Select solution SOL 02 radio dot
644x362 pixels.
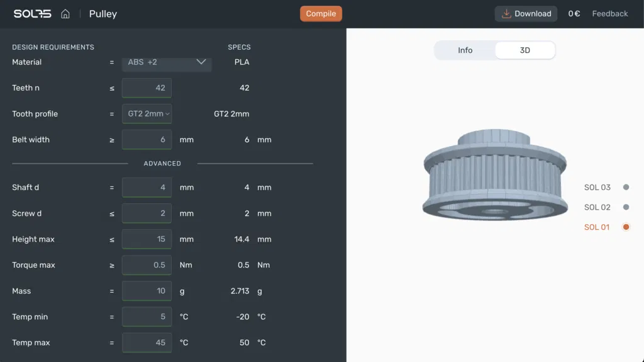pyautogui.click(x=626, y=207)
